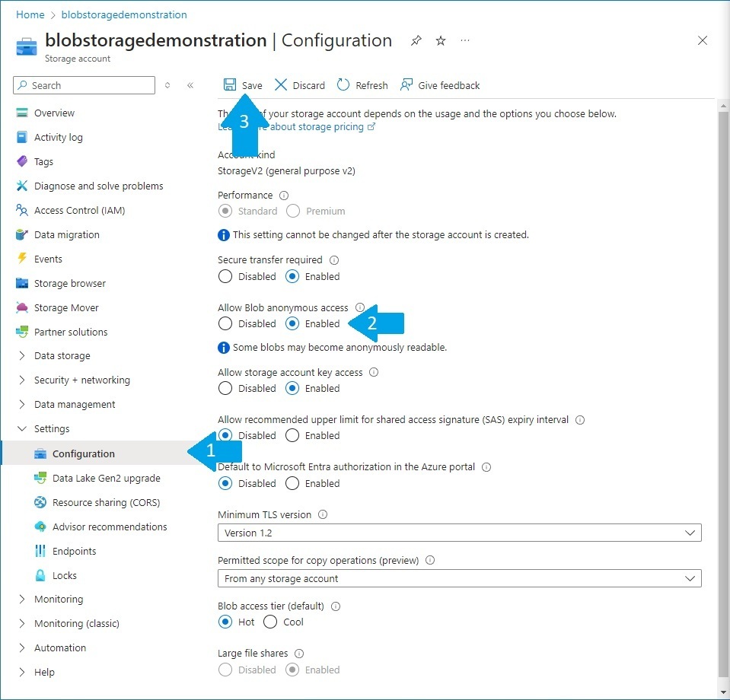Viewport: 730px width, 700px height.
Task: Show info tooltip for Blob access tier
Action: tap(336, 606)
